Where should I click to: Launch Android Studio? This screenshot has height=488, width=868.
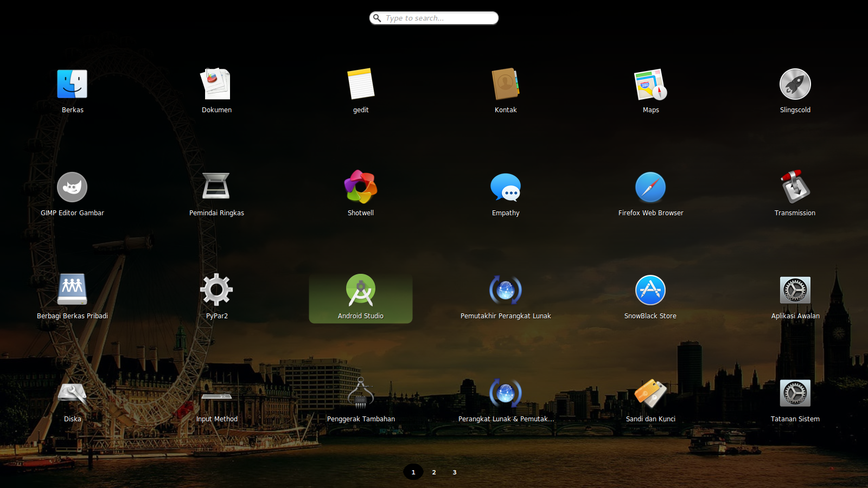(x=361, y=290)
